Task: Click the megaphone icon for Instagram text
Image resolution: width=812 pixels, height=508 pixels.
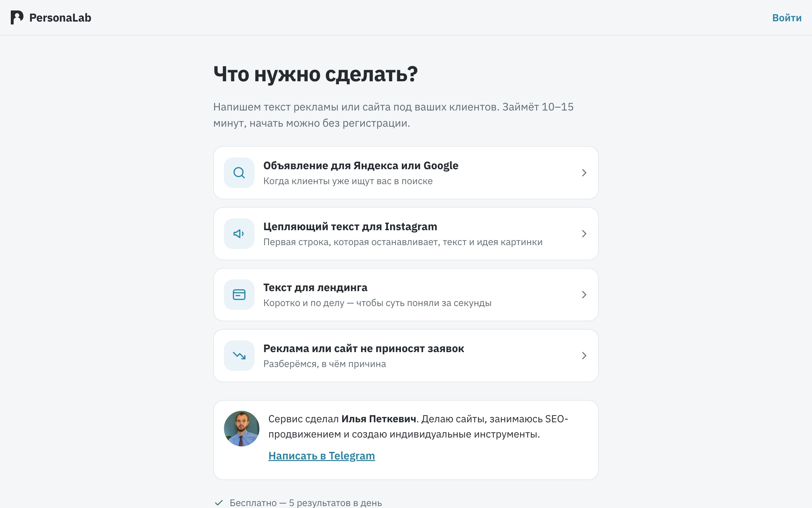Action: pyautogui.click(x=239, y=233)
